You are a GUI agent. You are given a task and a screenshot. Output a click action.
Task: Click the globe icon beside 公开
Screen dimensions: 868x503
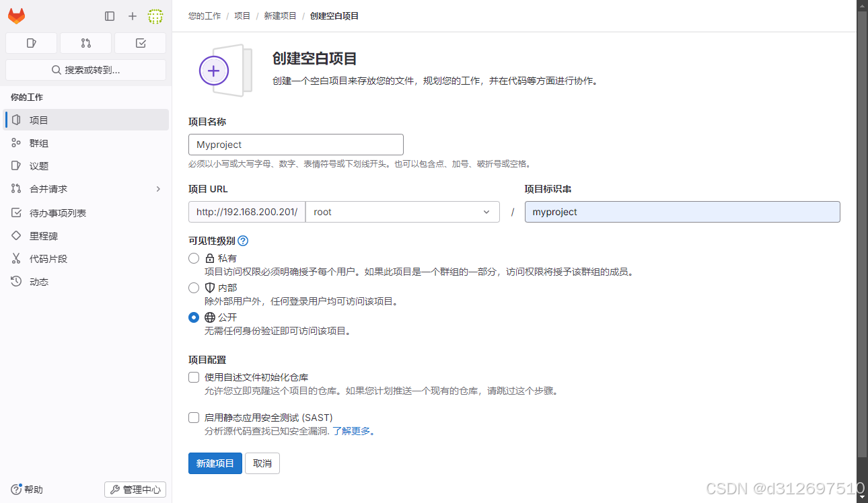click(210, 317)
